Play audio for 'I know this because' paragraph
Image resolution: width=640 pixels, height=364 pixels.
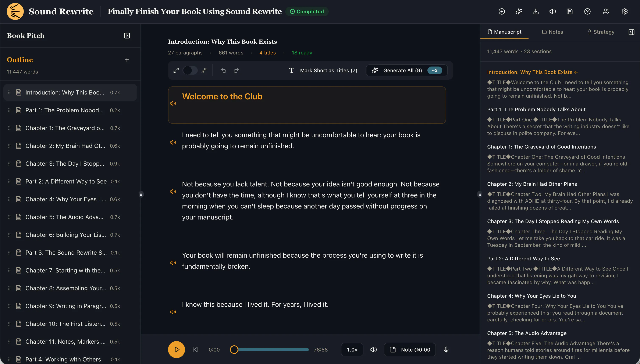[173, 312]
